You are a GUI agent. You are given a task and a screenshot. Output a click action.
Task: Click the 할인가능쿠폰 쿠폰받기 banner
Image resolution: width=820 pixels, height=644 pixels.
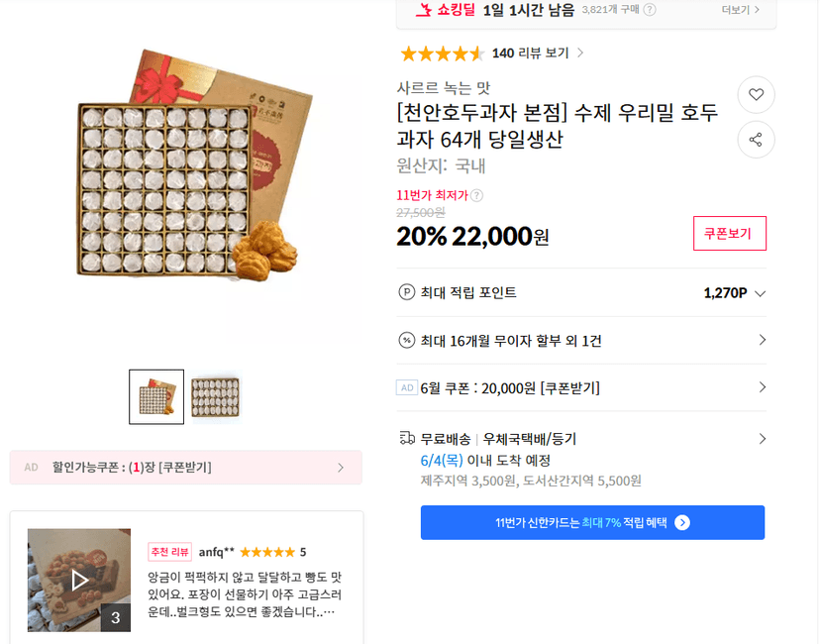185,468
